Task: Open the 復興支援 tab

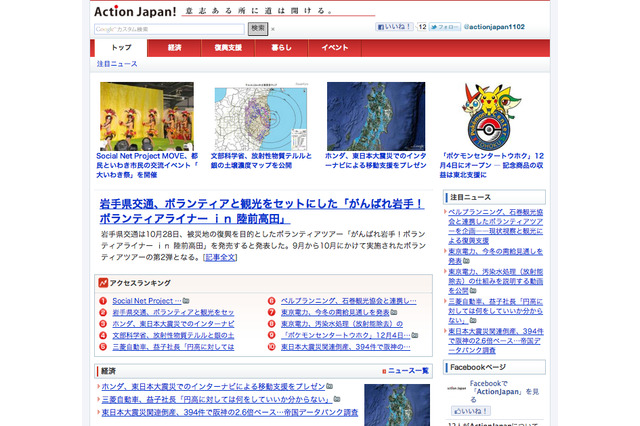Action: point(228,48)
